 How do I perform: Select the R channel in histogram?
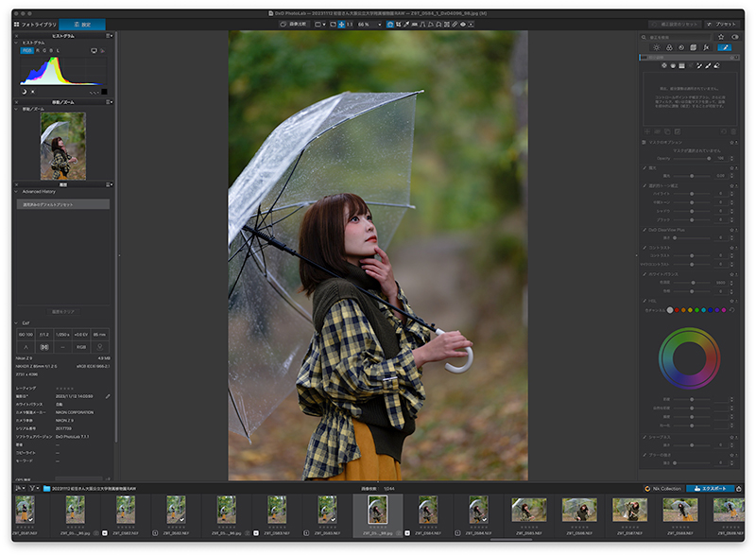[38, 50]
